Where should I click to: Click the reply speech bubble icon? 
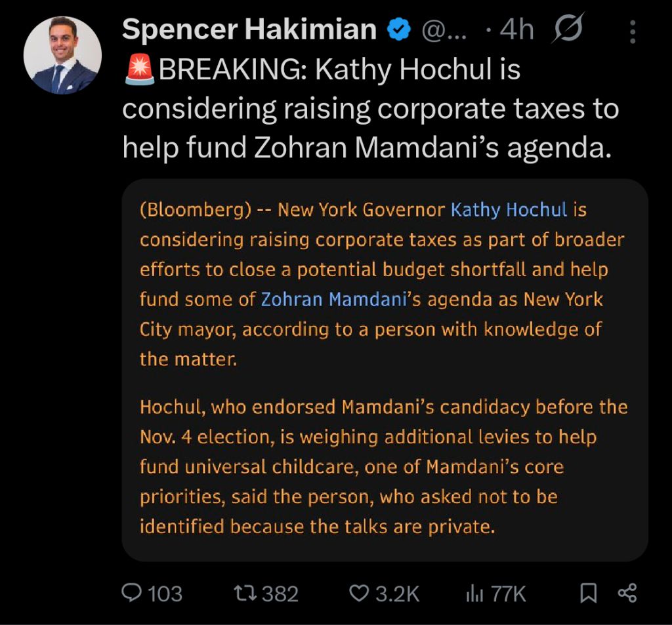(x=132, y=593)
